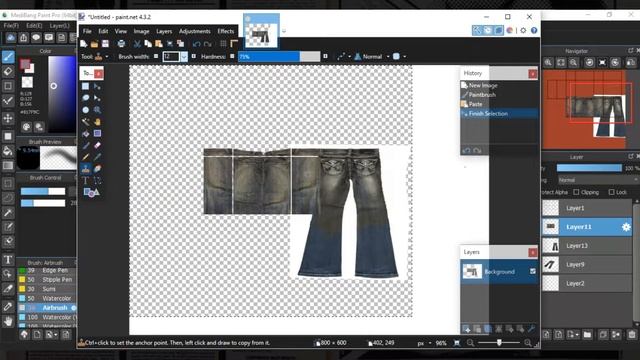Select MediBang Brush tool in left toolbar
640x360 pixels.
point(8,57)
